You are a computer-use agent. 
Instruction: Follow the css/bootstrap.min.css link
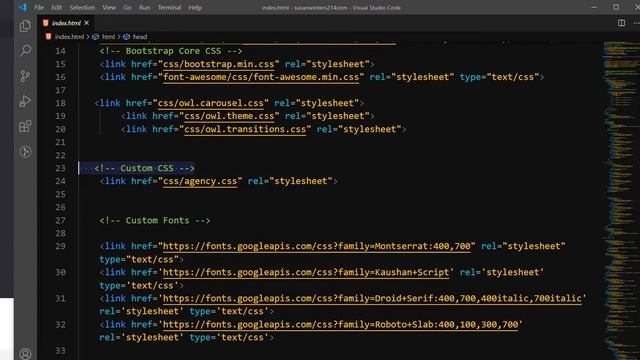218,64
